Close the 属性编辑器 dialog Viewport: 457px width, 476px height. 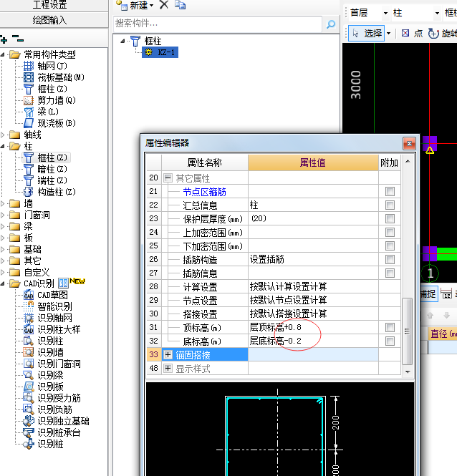[x=409, y=143]
